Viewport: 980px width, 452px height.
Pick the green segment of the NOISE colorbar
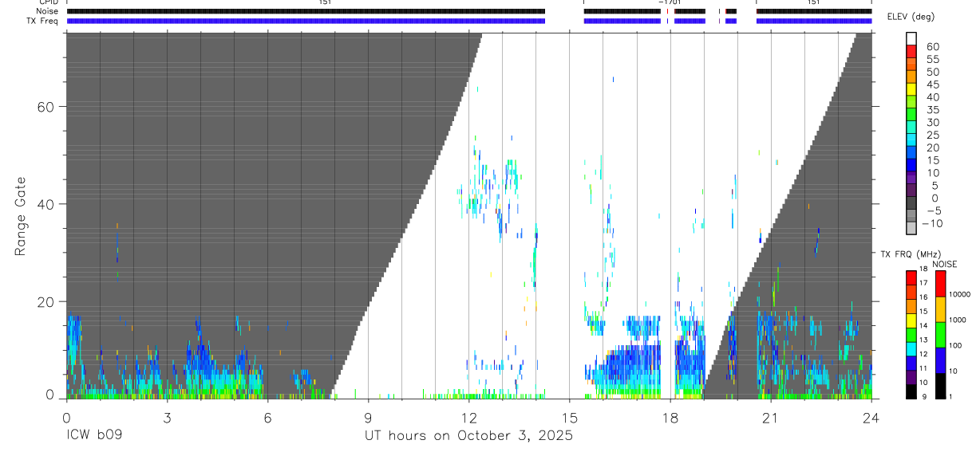(940, 334)
